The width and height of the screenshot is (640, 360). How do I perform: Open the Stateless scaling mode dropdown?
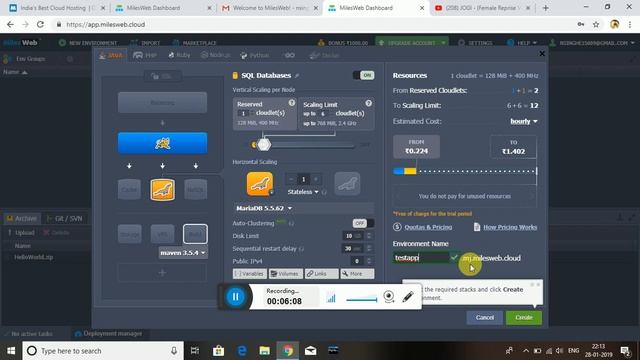[303, 192]
